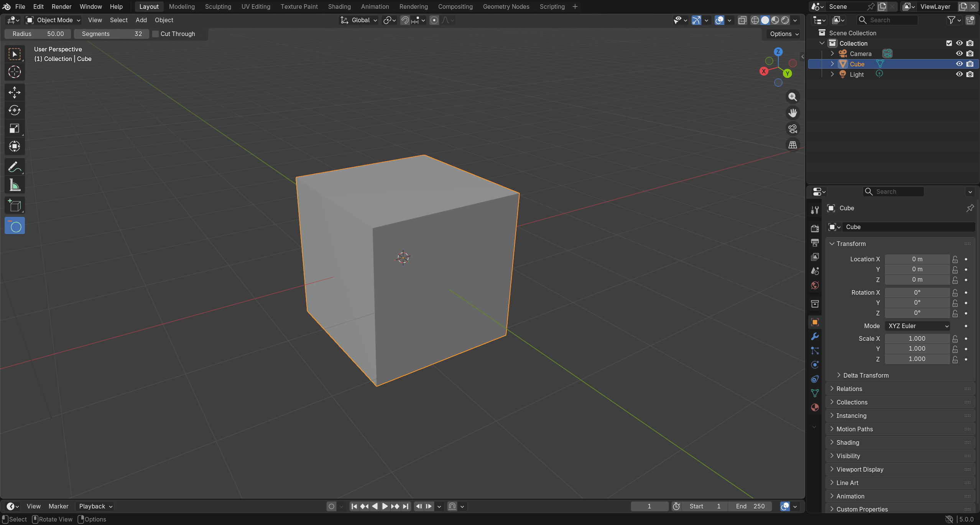Open the Object menu
This screenshot has height=525, width=980.
[x=164, y=20]
